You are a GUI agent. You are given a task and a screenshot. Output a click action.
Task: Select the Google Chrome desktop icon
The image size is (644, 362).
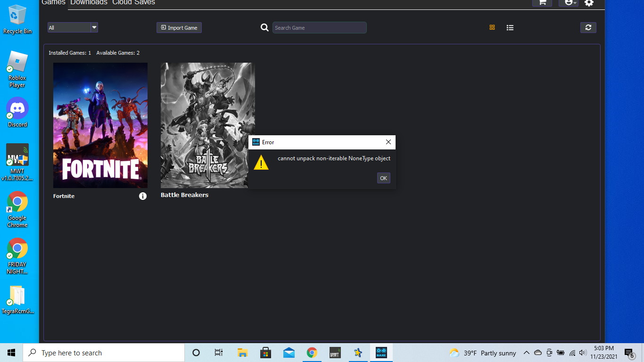(x=17, y=210)
